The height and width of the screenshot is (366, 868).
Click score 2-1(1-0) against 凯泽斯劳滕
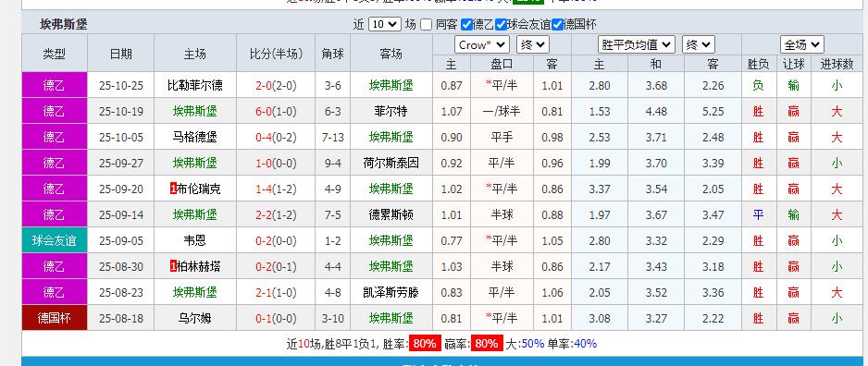click(x=276, y=292)
